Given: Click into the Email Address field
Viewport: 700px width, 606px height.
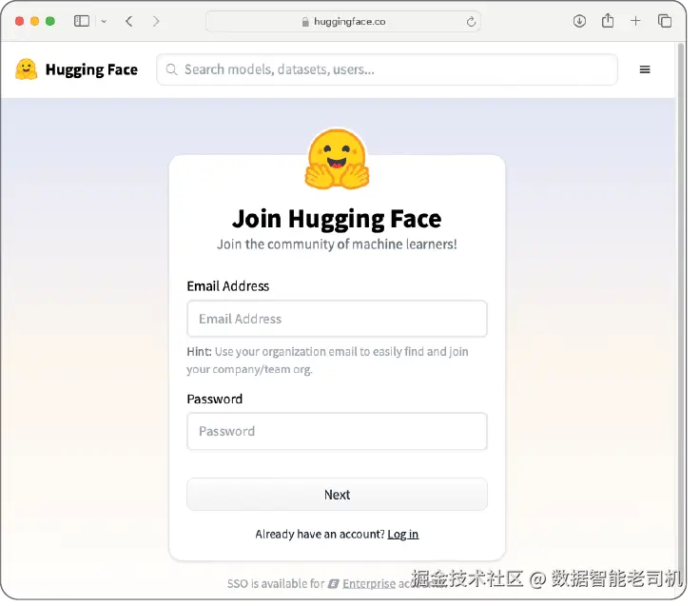Looking at the screenshot, I should (337, 319).
